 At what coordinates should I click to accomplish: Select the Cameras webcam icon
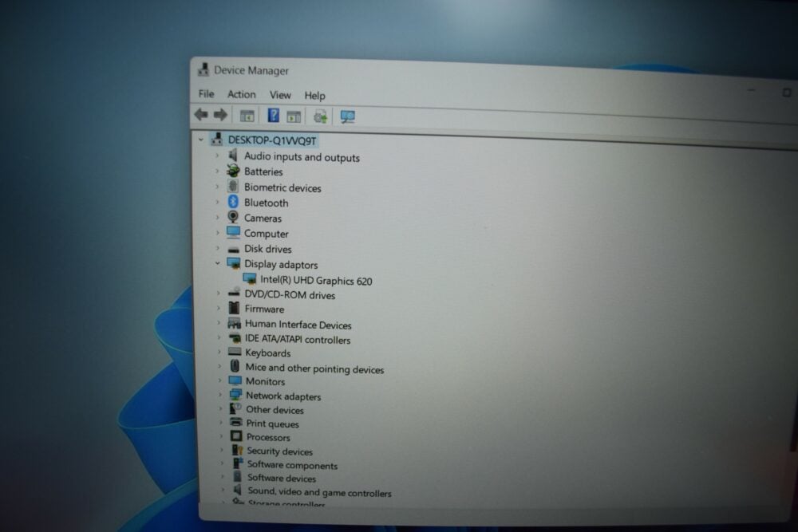pos(233,217)
